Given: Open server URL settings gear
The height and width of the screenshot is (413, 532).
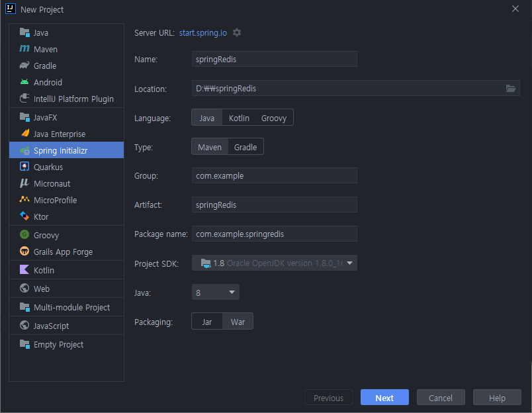Looking at the screenshot, I should [237, 32].
